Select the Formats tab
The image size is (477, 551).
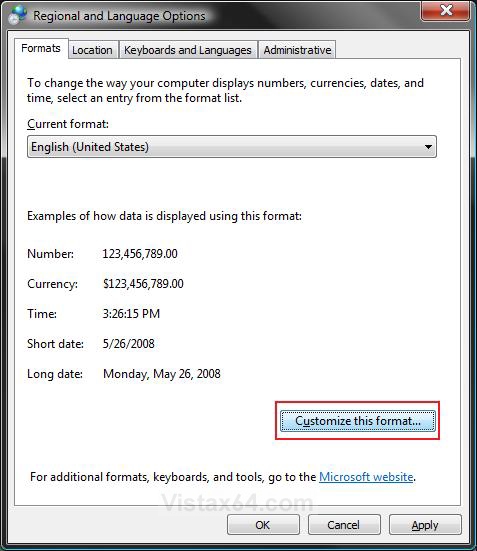click(41, 48)
